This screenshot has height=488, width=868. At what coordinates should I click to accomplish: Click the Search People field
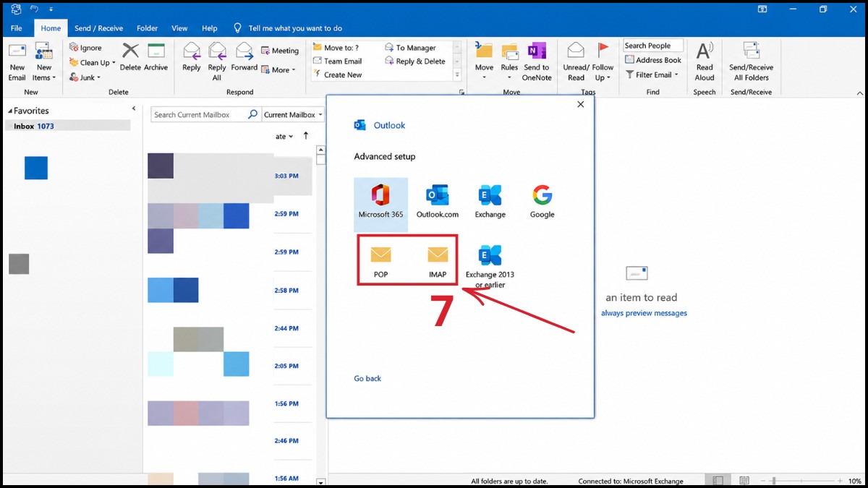[x=652, y=46]
